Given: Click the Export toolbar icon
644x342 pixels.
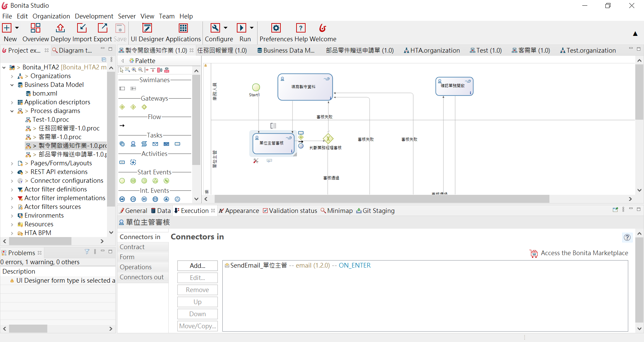Looking at the screenshot, I should pyautogui.click(x=103, y=28).
